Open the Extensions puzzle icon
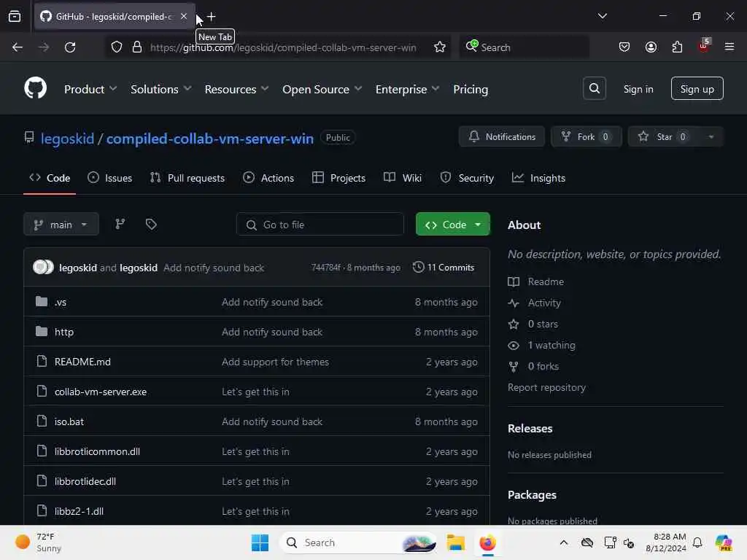 pos(677,47)
